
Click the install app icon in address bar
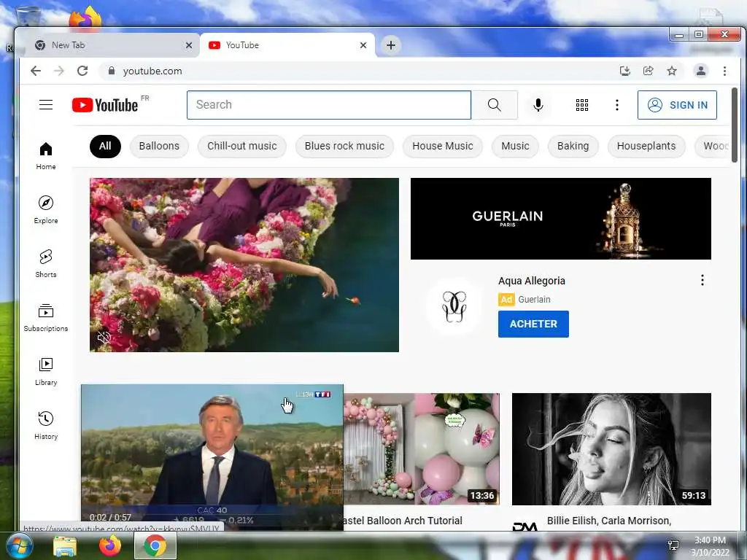(624, 71)
